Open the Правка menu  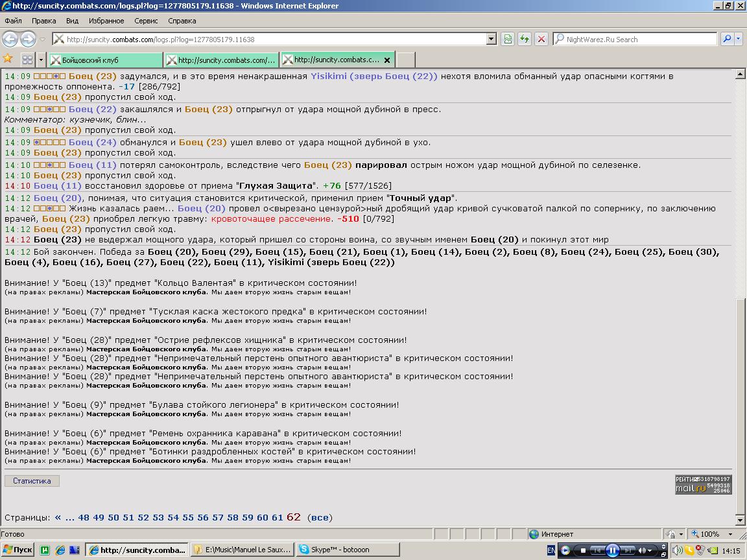[x=44, y=21]
